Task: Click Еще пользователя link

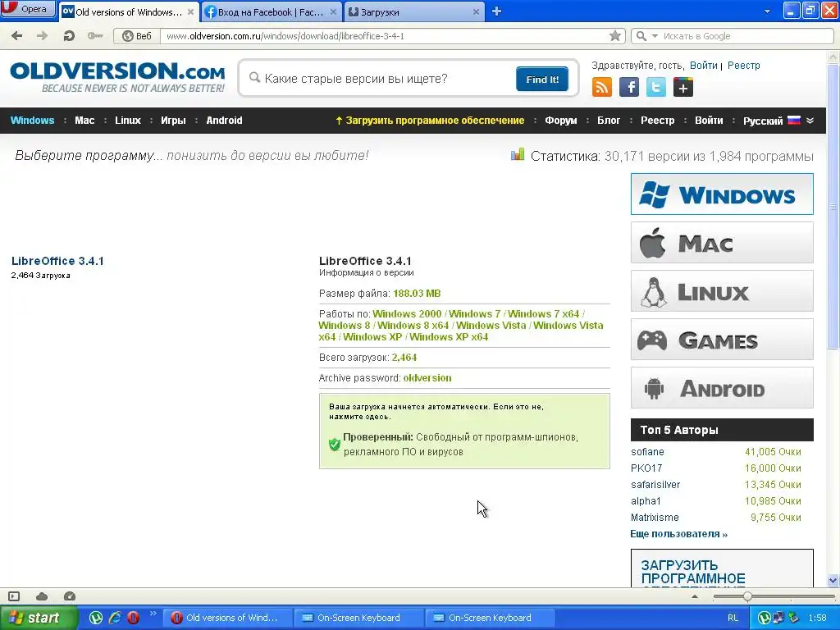Action: 678,534
